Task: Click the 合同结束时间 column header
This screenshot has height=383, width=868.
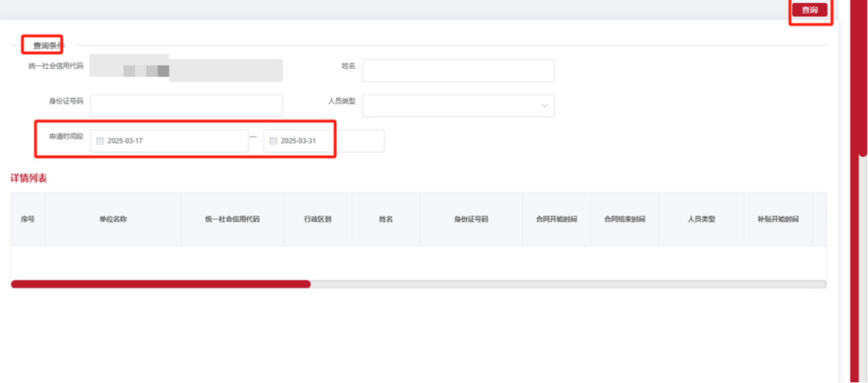Action: (x=625, y=219)
